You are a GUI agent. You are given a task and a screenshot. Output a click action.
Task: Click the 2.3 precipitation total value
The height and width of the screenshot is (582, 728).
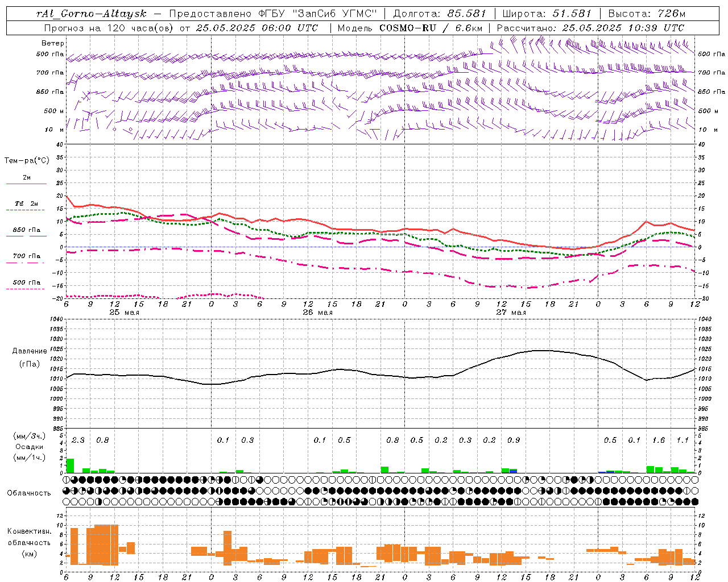pyautogui.click(x=78, y=440)
